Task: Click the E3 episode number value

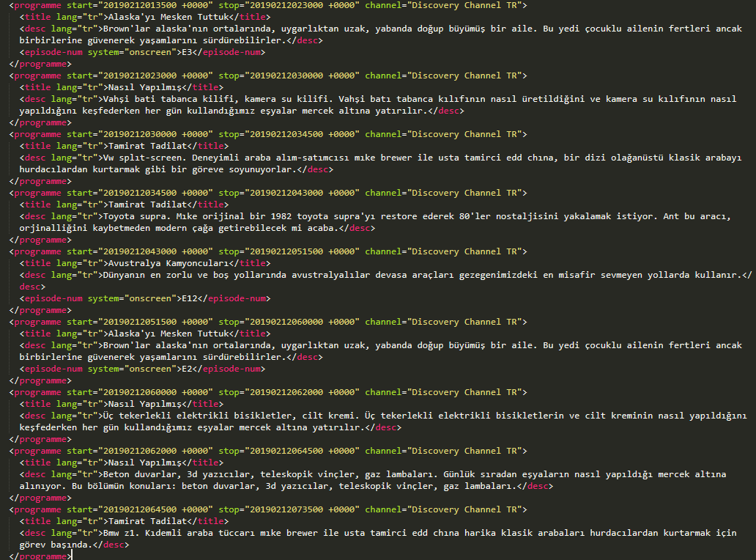Action: pyautogui.click(x=190, y=53)
